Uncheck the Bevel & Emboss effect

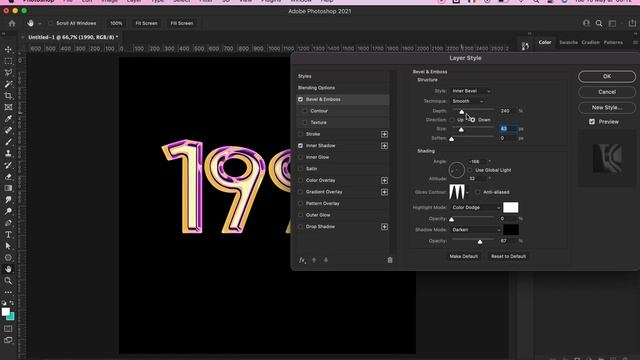click(x=300, y=99)
